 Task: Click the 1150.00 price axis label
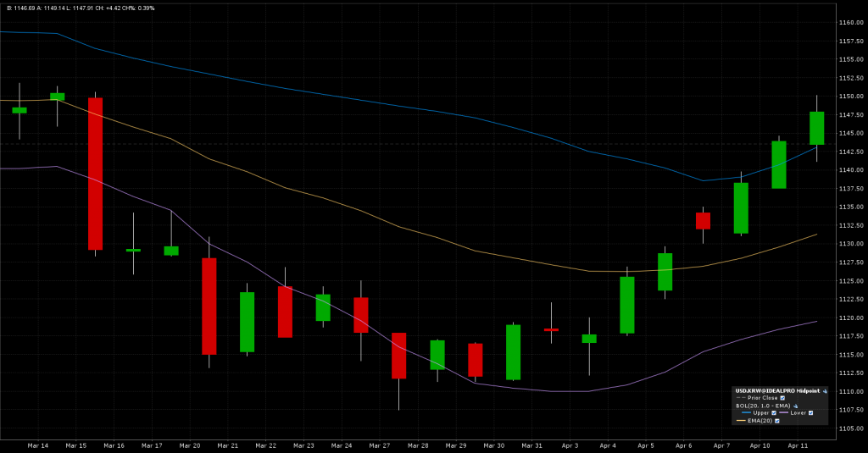point(851,97)
